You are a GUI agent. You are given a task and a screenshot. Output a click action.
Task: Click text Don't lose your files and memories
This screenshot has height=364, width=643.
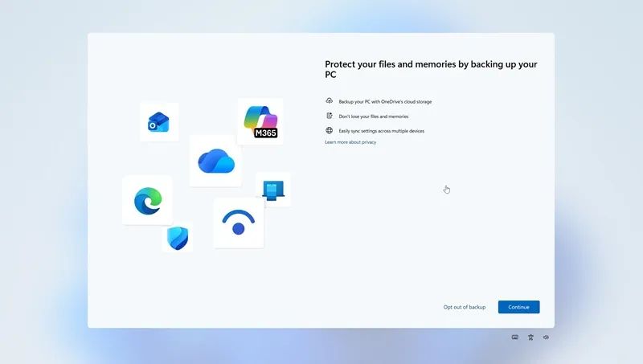pyautogui.click(x=374, y=117)
